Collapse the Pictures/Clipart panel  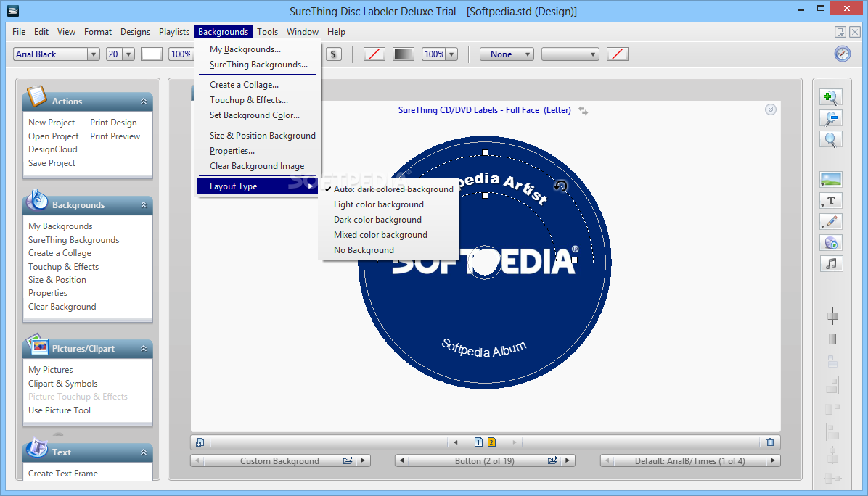click(144, 348)
